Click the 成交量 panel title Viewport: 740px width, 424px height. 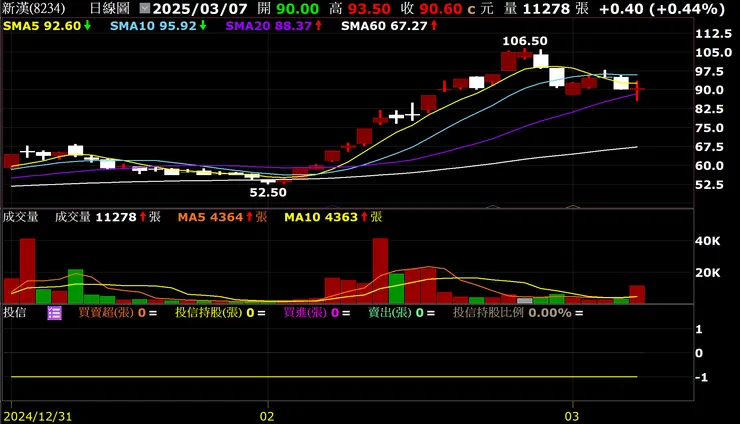[x=20, y=217]
